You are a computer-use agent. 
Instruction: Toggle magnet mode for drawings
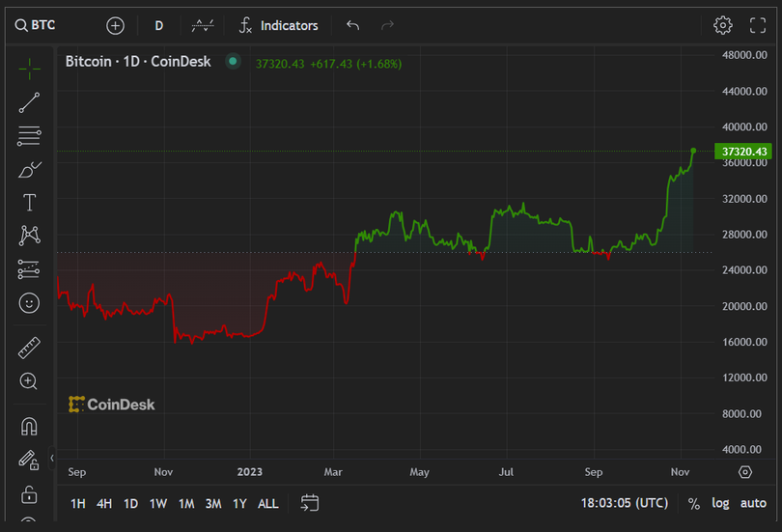pos(29,427)
